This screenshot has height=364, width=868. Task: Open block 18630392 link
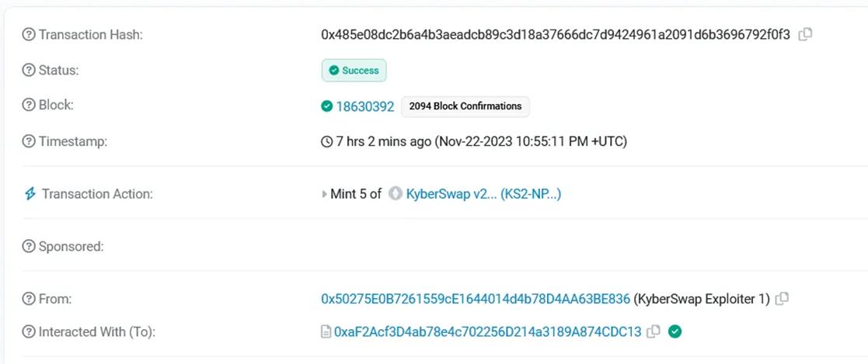click(364, 106)
